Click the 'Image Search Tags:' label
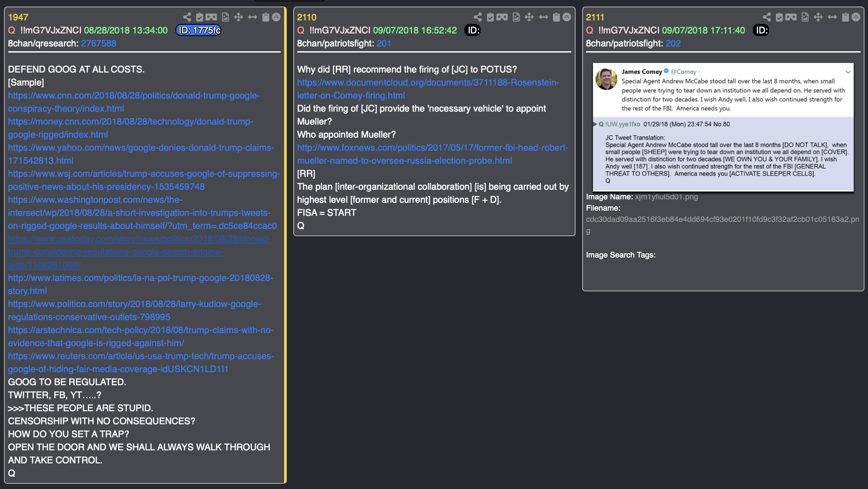Image resolution: width=868 pixels, height=489 pixels. pos(621,255)
